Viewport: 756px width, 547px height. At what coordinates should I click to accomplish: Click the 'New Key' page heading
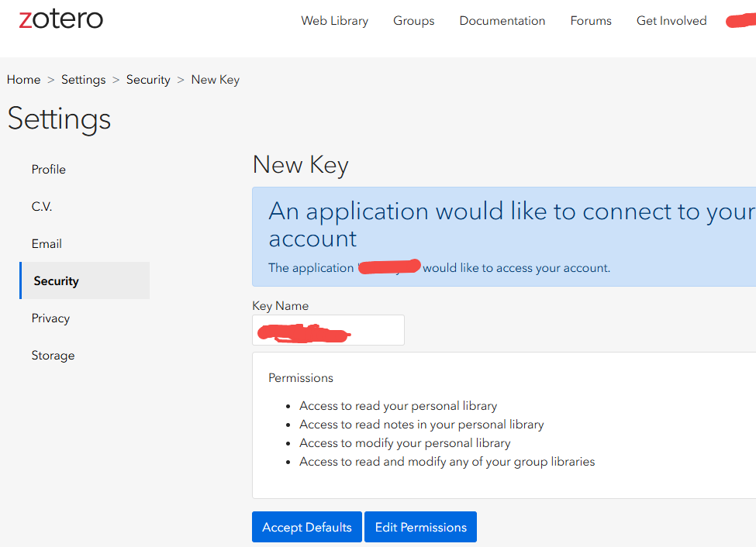click(300, 165)
